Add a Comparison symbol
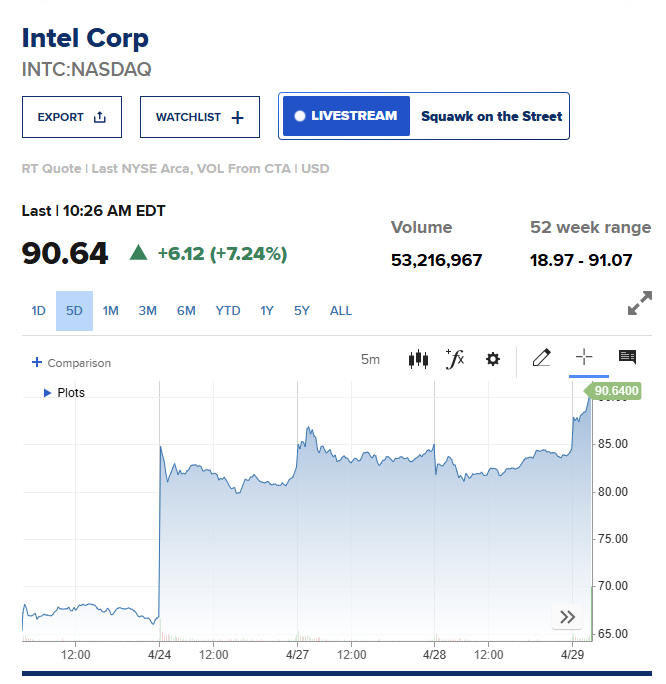Viewport: 666px width, 684px height. (x=71, y=363)
